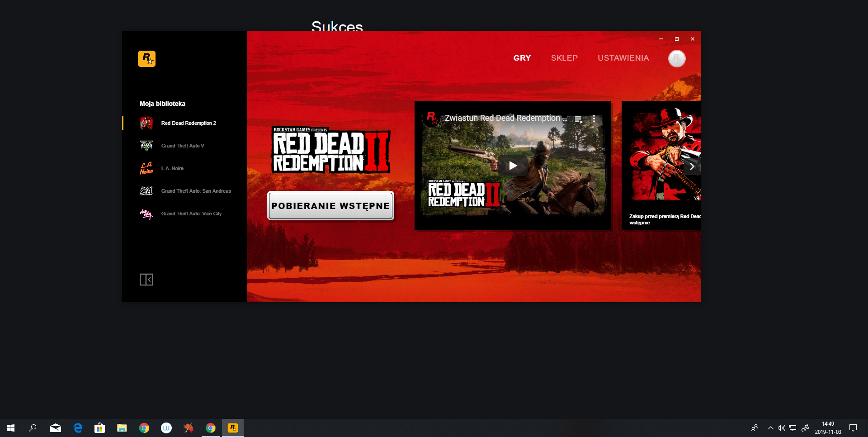Viewport: 868px width, 437px height.
Task: Select Grand Theft Auto V text label
Action: pyautogui.click(x=183, y=146)
